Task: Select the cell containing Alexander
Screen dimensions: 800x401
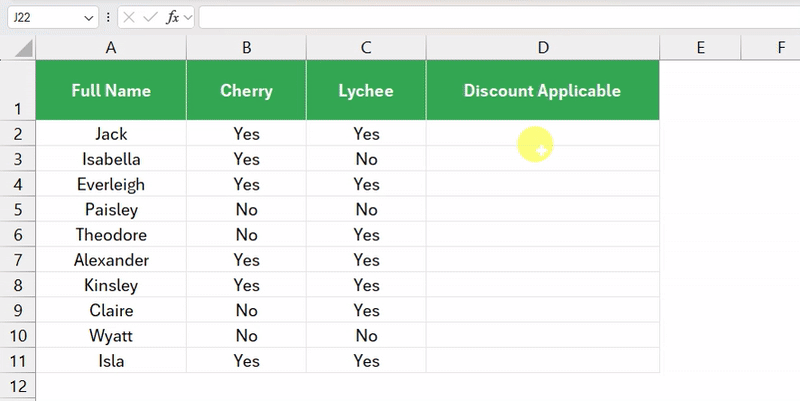Action: click(111, 260)
